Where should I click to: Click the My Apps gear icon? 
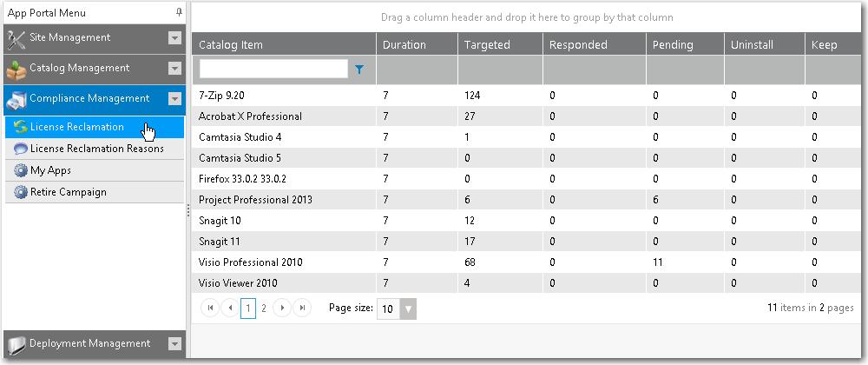click(21, 171)
